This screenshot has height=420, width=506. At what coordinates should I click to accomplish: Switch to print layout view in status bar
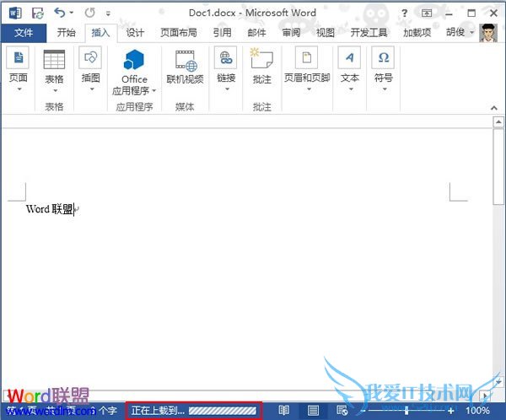click(x=313, y=410)
